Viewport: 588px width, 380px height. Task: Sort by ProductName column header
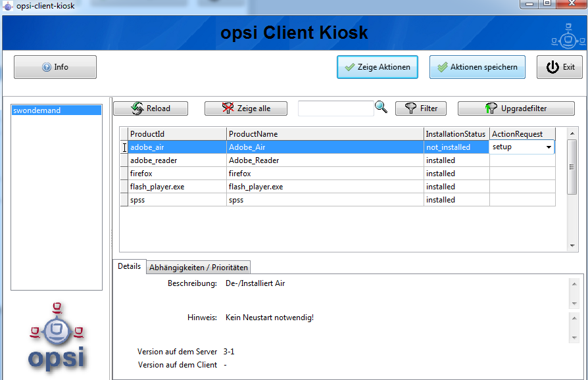pyautogui.click(x=325, y=133)
